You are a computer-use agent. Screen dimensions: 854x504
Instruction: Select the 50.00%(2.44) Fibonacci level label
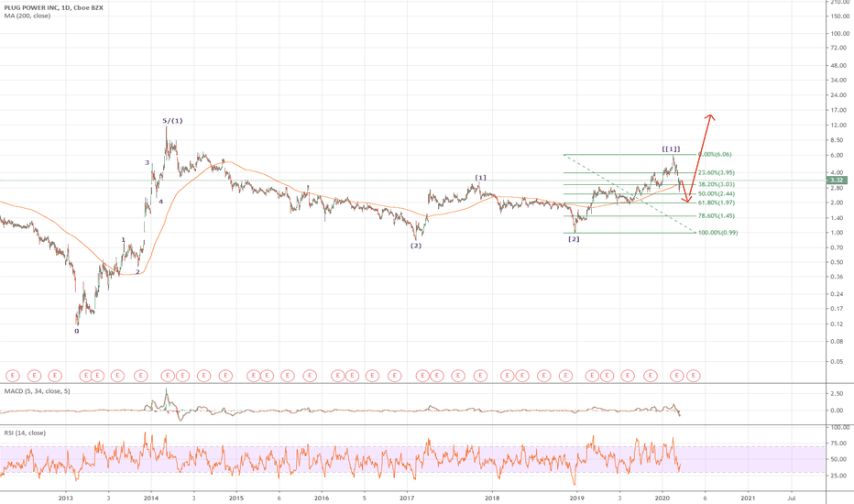[x=717, y=194]
